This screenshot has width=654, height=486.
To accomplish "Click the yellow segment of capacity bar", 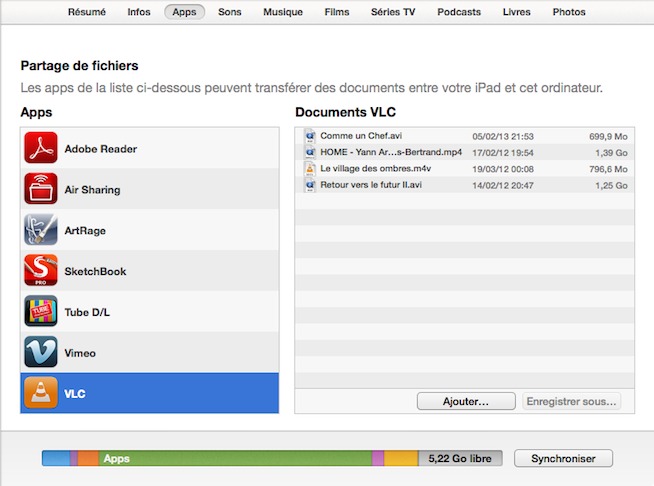I will [x=401, y=458].
